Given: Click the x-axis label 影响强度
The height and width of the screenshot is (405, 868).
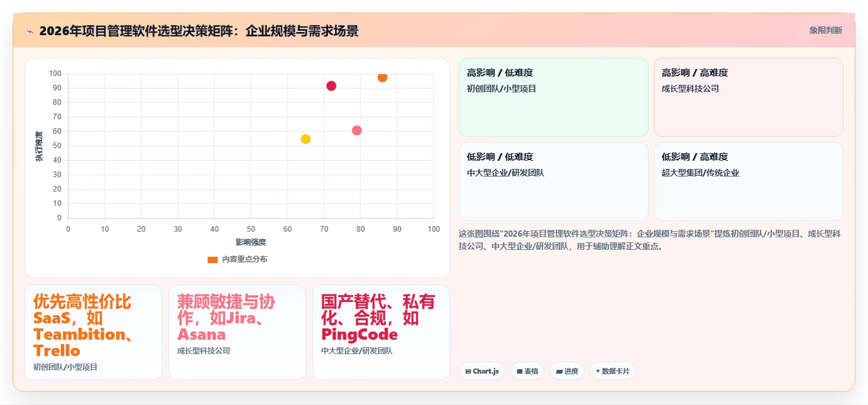Looking at the screenshot, I should click(251, 242).
